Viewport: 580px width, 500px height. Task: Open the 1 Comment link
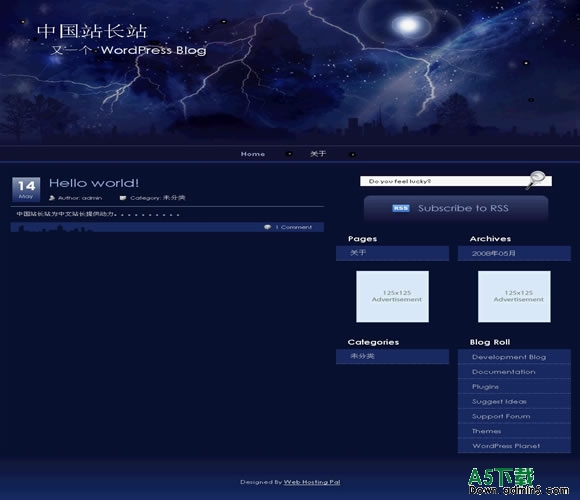click(294, 227)
